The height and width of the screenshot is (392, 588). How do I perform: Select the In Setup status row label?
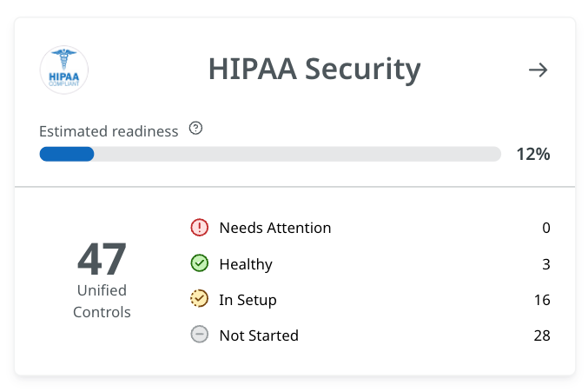(248, 300)
